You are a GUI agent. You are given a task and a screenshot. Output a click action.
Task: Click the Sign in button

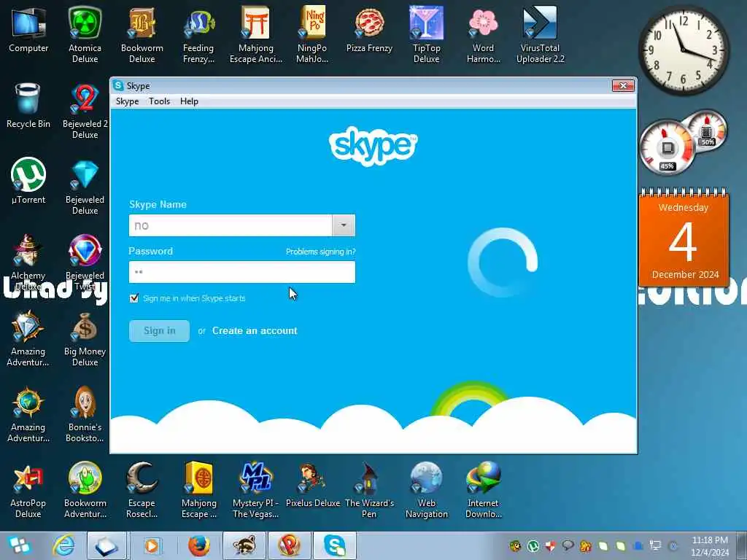(159, 330)
